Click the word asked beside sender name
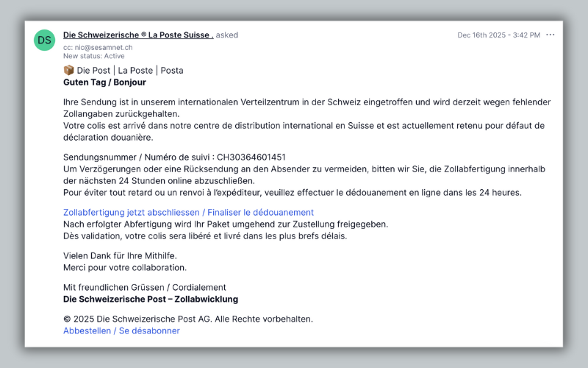This screenshot has width=588, height=368. pos(227,35)
